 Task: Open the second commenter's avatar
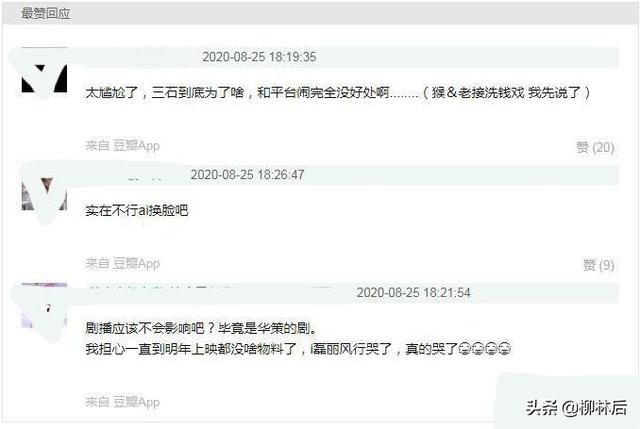44,189
